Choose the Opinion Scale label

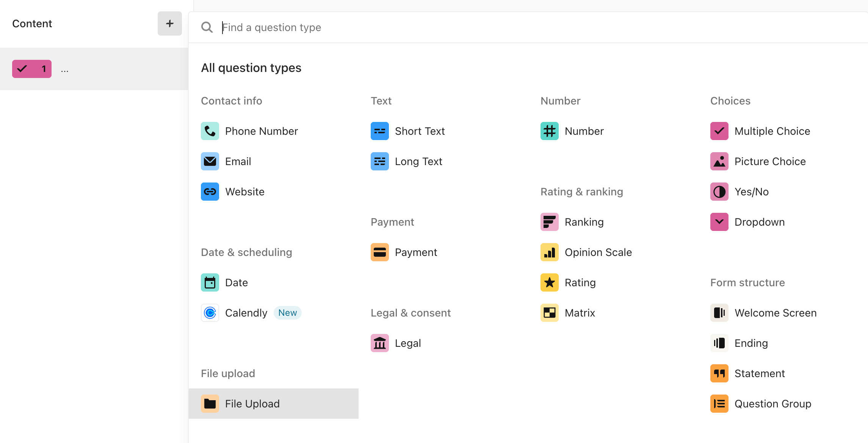(x=598, y=252)
